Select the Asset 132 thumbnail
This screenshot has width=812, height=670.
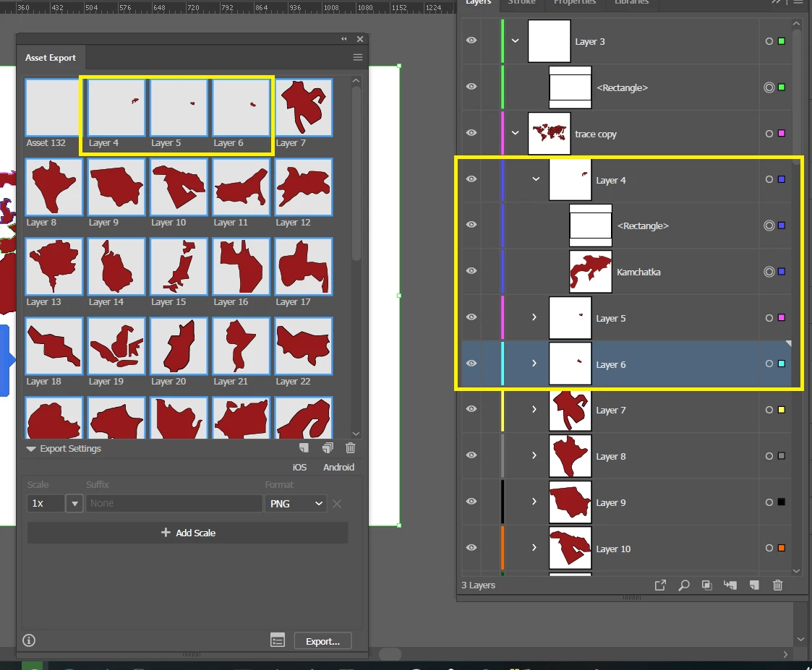pos(54,108)
